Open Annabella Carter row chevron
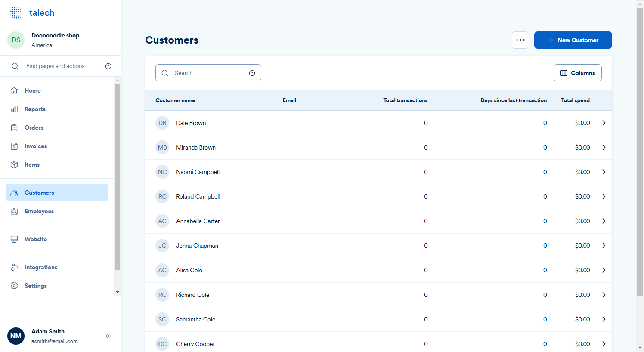Image resolution: width=644 pixels, height=352 pixels. (x=604, y=221)
